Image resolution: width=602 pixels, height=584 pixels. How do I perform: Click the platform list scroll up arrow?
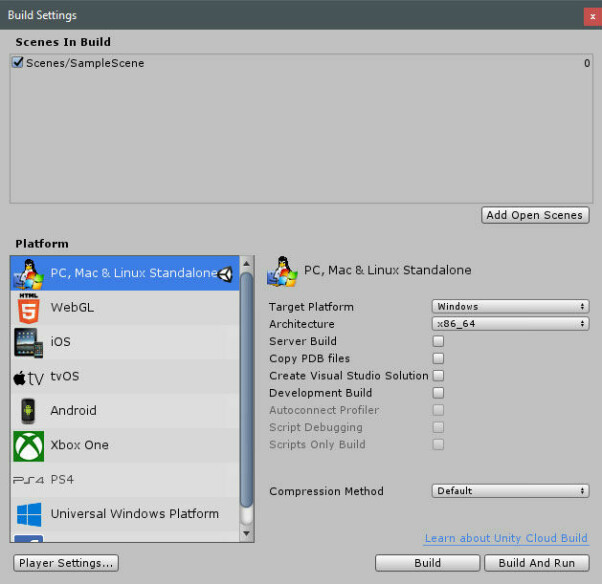point(246,264)
